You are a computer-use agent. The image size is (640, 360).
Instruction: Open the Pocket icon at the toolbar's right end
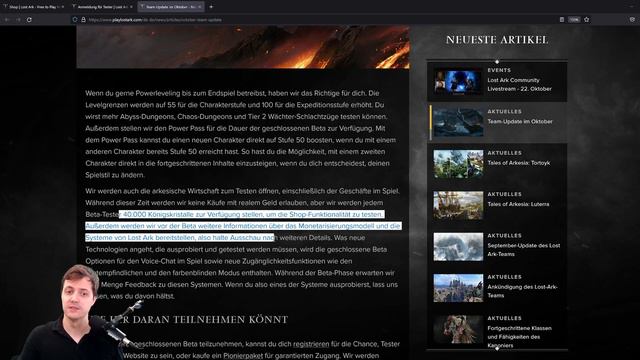pos(632,20)
